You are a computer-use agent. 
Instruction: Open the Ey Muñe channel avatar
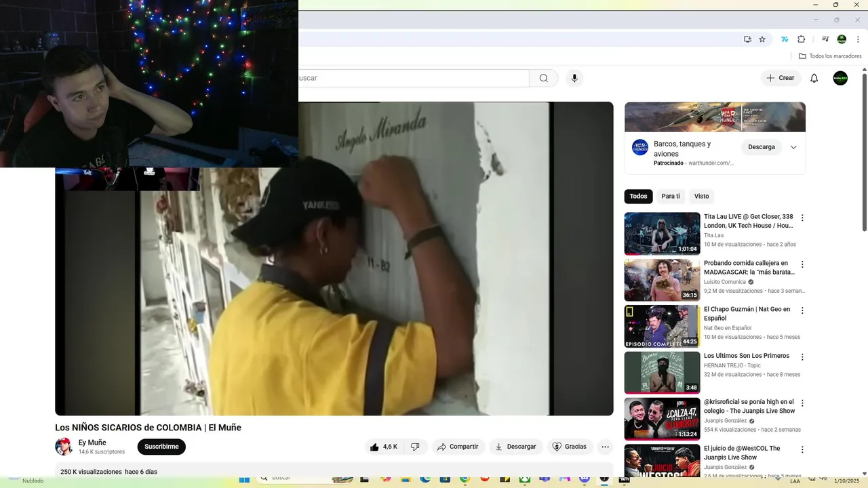(x=64, y=447)
